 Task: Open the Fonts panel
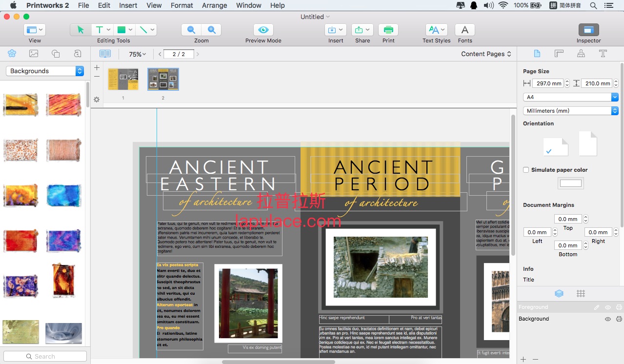[x=465, y=30]
